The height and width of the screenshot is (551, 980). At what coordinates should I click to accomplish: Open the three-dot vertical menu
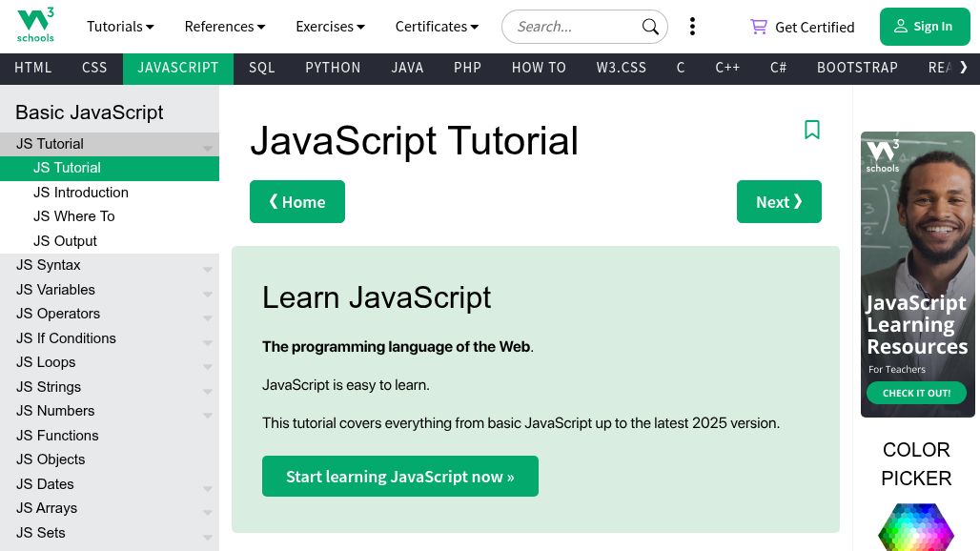pyautogui.click(x=692, y=27)
